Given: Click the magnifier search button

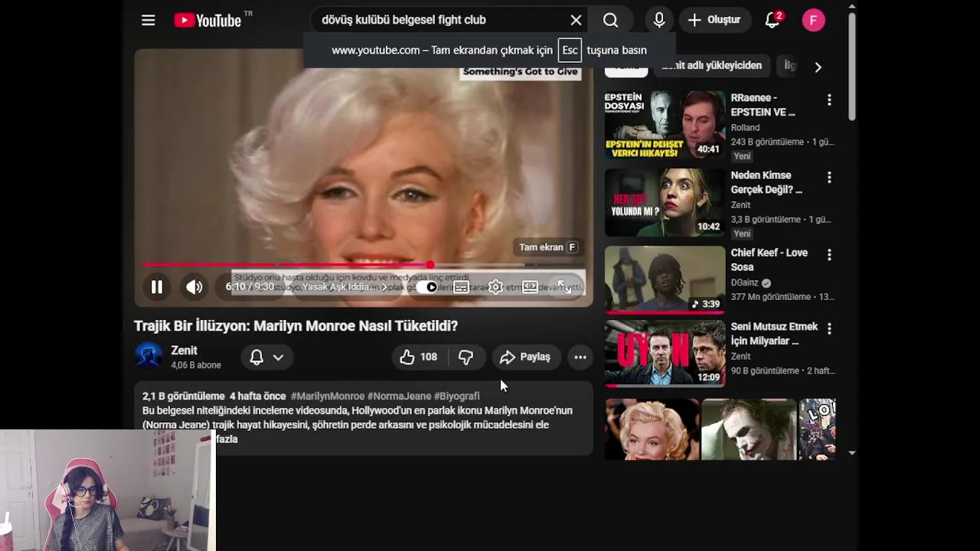Looking at the screenshot, I should 610,21.
